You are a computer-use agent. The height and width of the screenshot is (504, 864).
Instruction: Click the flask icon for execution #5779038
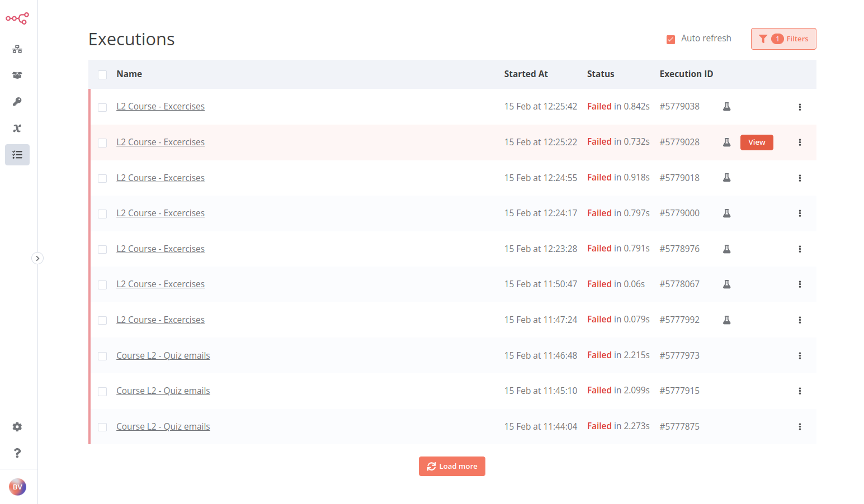pyautogui.click(x=726, y=107)
